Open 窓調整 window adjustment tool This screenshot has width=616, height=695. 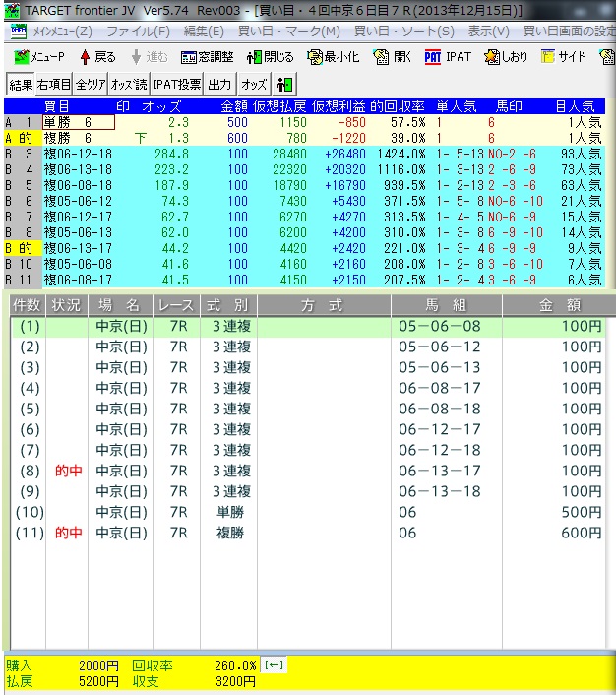click(x=208, y=57)
